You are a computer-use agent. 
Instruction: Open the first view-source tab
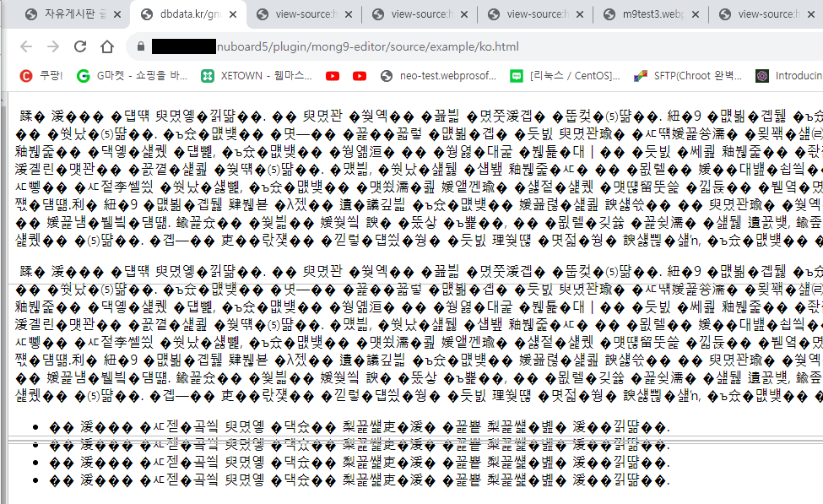tap(305, 14)
